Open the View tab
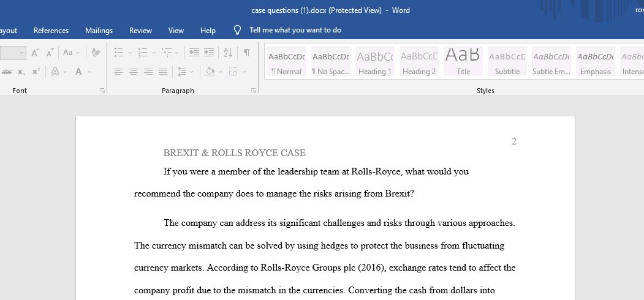This screenshot has width=644, height=300. [176, 31]
